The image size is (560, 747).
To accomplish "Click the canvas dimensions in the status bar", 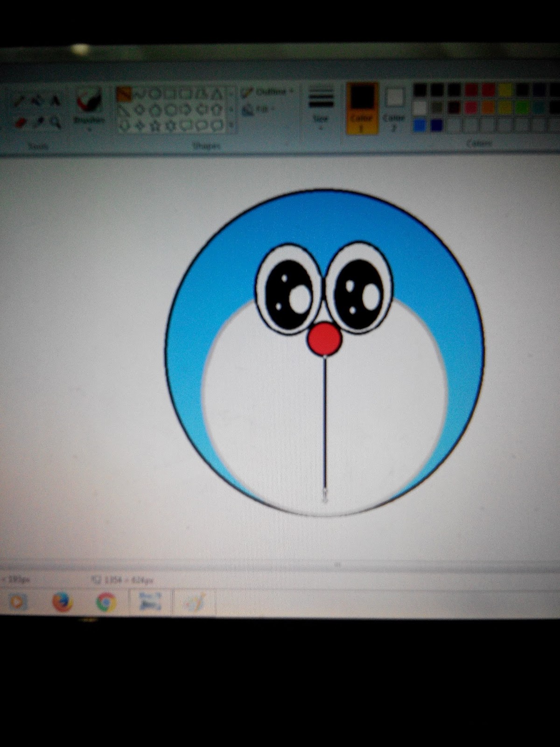I will click(124, 580).
